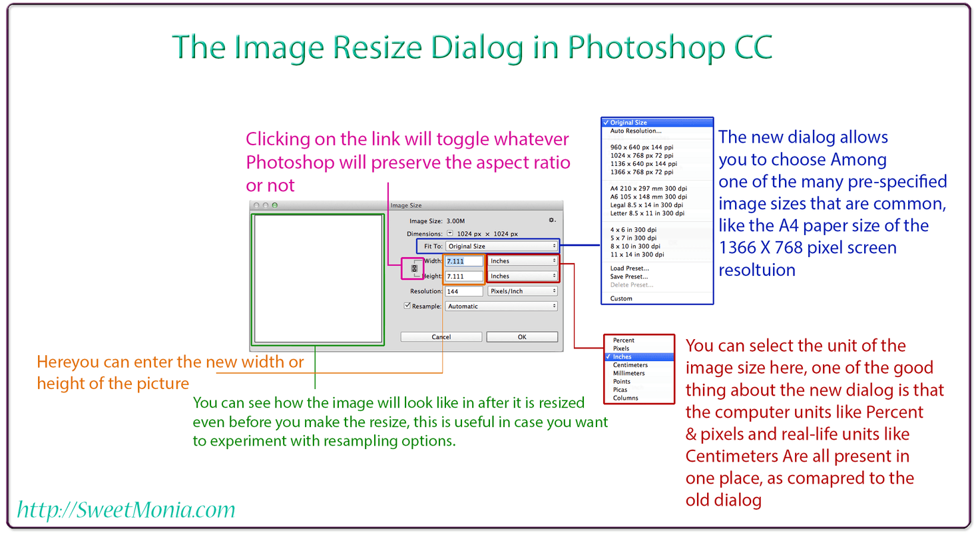Choose Letter 8.5 x 11 in 300 dpi
Screen dimensions: 980x533
point(657,213)
